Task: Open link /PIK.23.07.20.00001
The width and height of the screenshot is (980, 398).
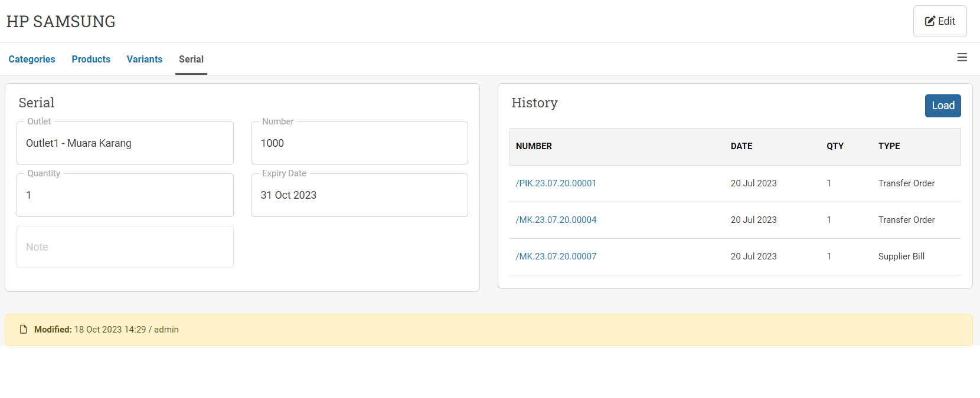Action: [556, 183]
